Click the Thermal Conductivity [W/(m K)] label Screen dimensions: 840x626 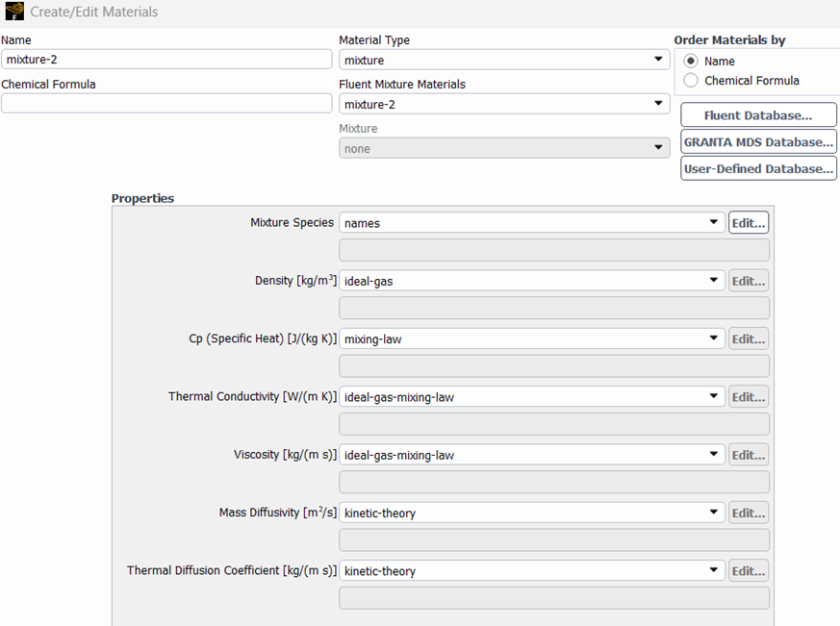pos(252,396)
